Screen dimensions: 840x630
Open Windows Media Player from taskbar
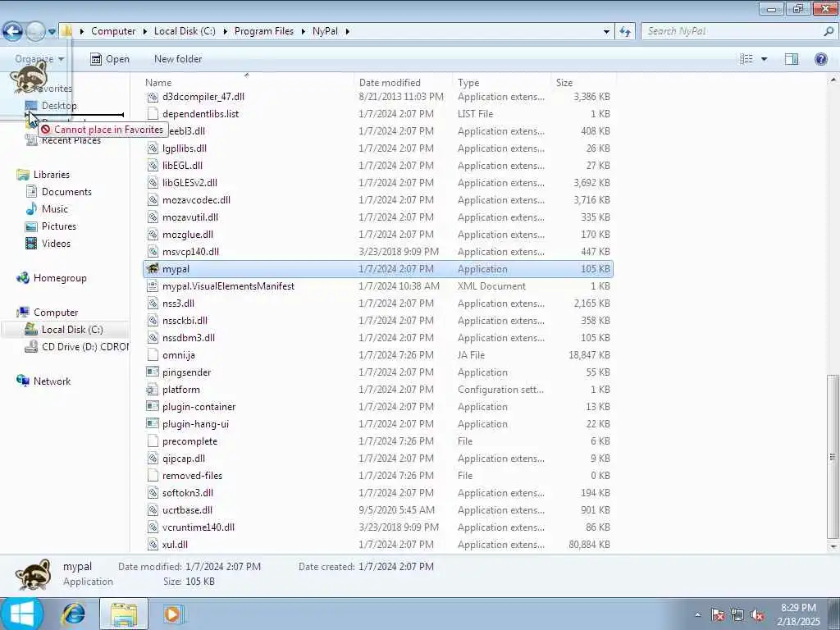coord(172,614)
